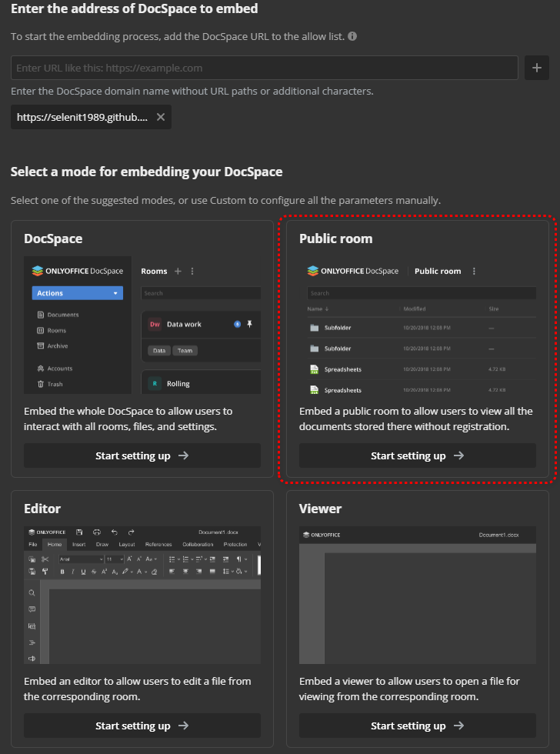The height and width of the screenshot is (754, 560).
Task: Start setting up the Viewer mode
Action: click(x=417, y=726)
